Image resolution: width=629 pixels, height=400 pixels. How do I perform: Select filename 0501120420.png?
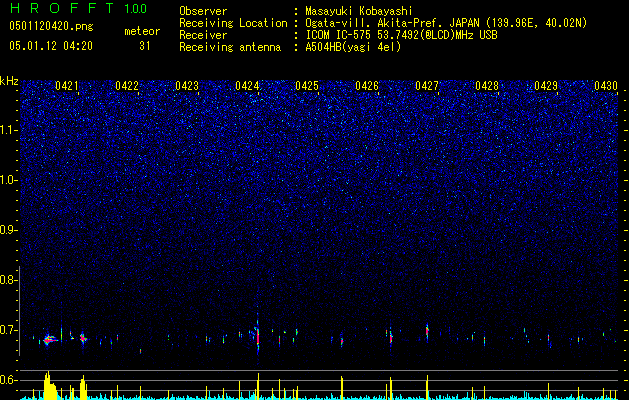pyautogui.click(x=51, y=26)
